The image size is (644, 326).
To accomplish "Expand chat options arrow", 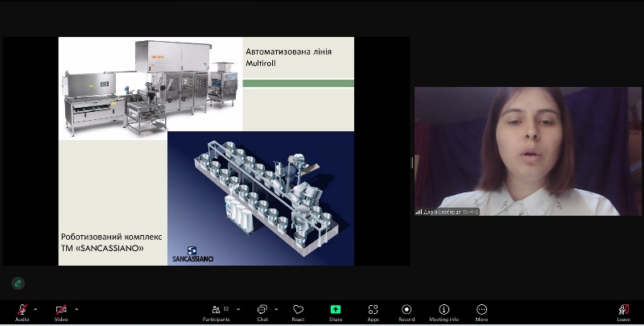I will 276,309.
